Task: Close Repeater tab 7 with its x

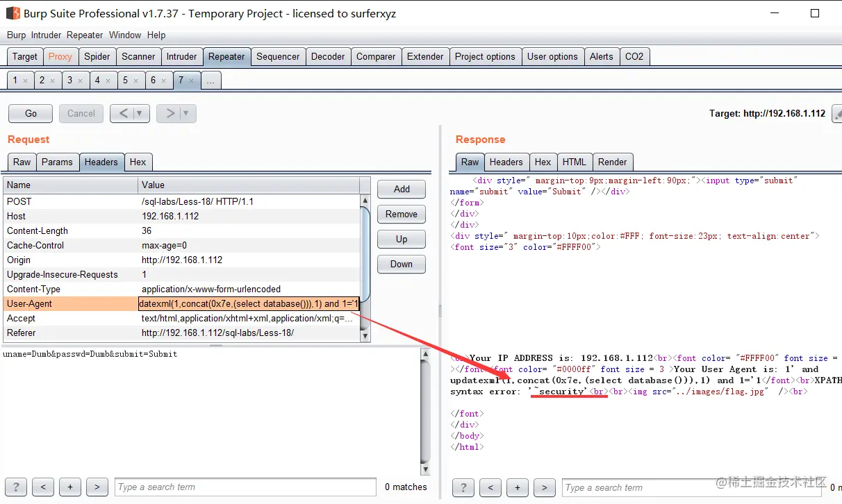Action: pyautogui.click(x=192, y=81)
